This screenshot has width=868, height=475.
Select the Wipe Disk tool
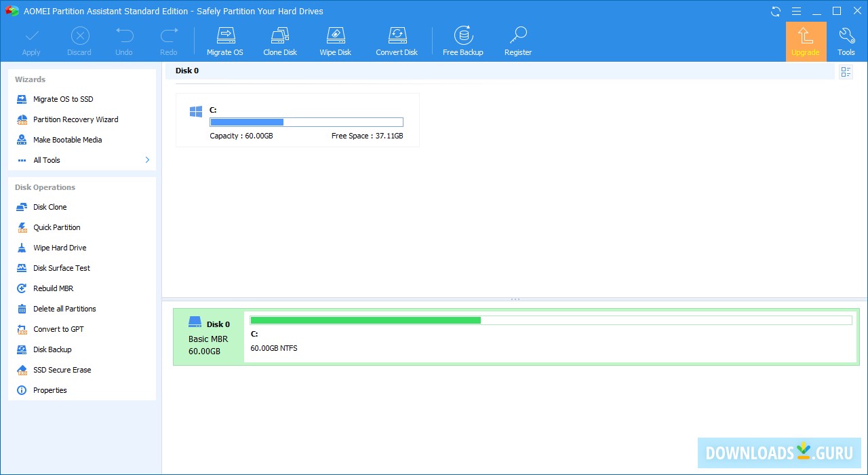click(x=335, y=40)
